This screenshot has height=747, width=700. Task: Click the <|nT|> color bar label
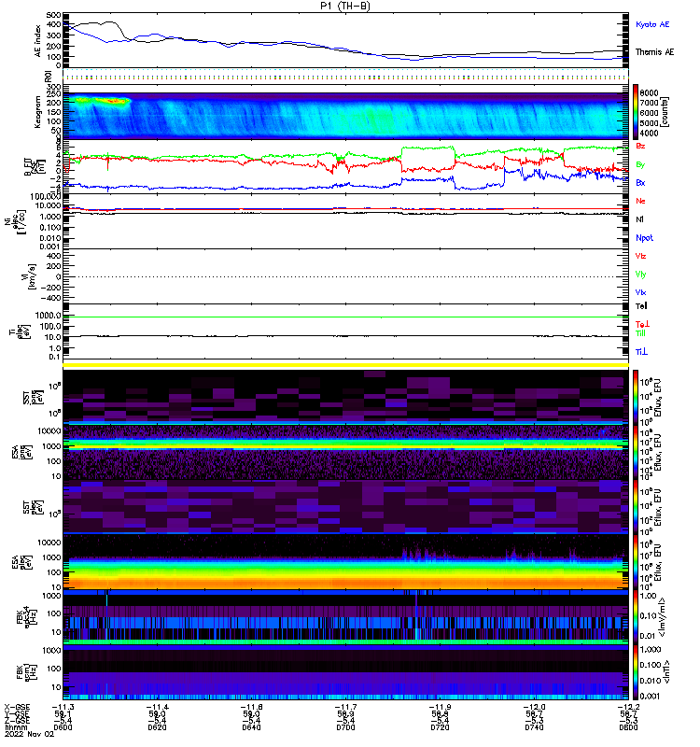pos(667,672)
